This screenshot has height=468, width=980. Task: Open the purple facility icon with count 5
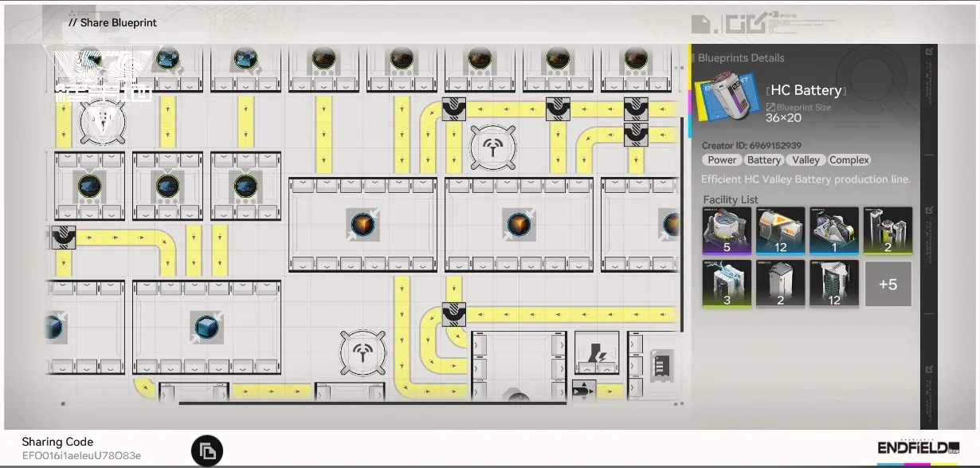pyautogui.click(x=726, y=231)
